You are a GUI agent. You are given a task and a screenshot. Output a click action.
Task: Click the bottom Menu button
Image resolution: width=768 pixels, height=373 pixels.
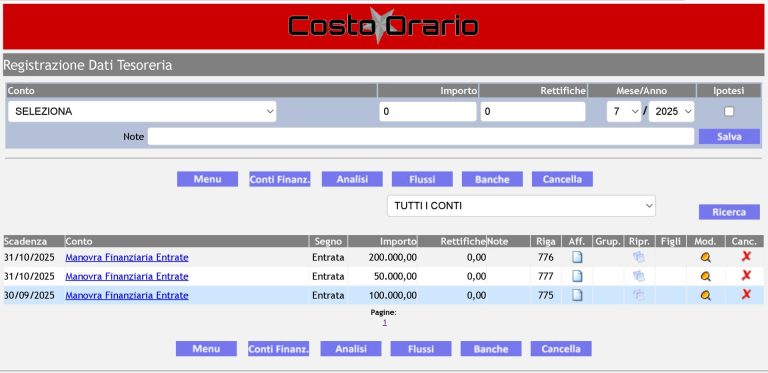point(206,349)
